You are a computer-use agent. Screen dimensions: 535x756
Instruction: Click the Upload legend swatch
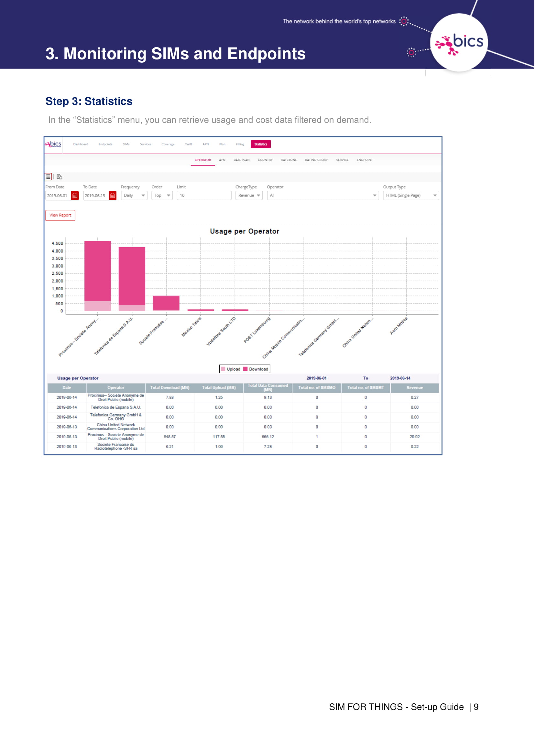[224, 369]
